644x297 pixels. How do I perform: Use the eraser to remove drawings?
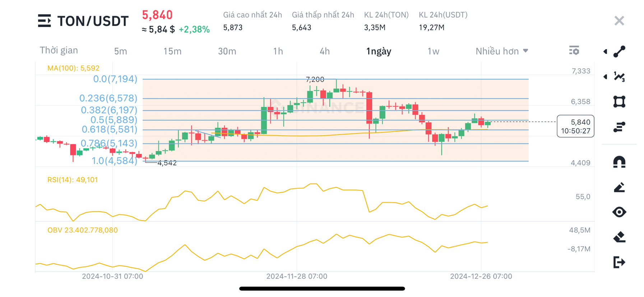point(619,236)
